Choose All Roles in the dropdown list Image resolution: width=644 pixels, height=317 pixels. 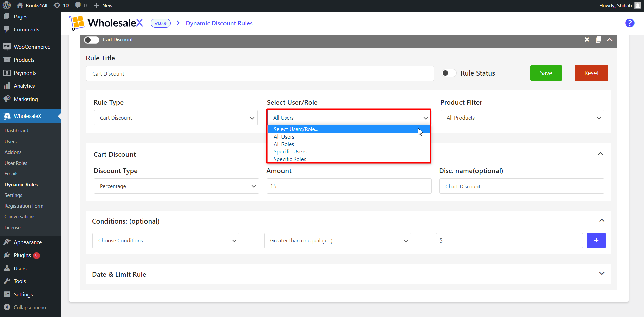pos(349,144)
